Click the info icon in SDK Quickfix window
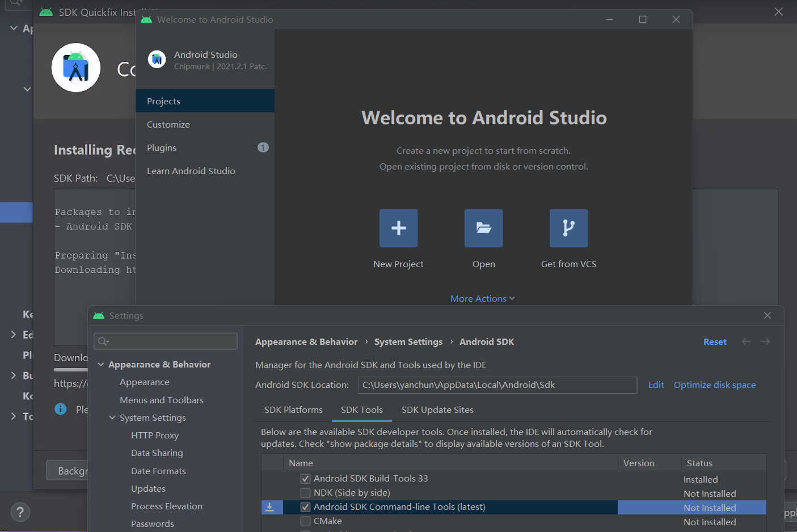The width and height of the screenshot is (797, 532). [61, 409]
